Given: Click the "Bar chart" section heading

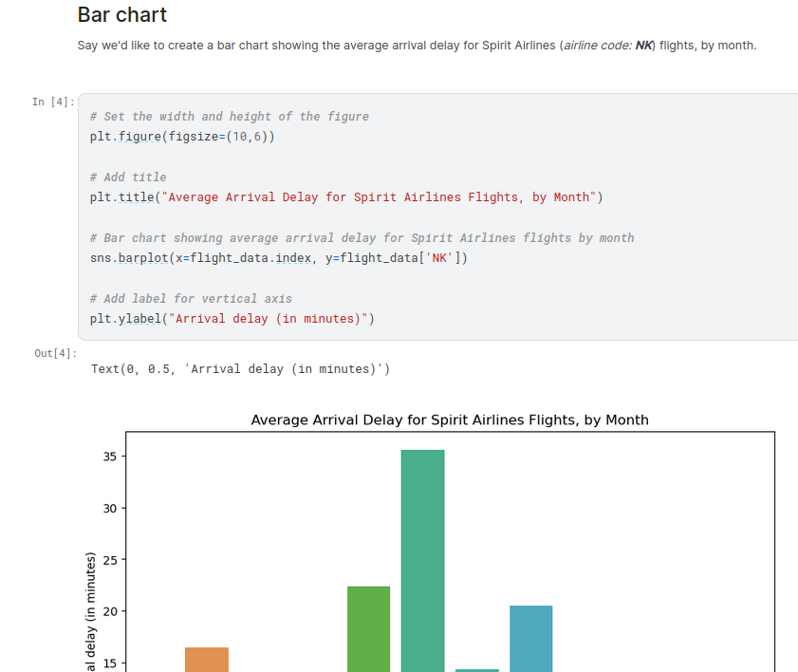Looking at the screenshot, I should click(x=122, y=15).
